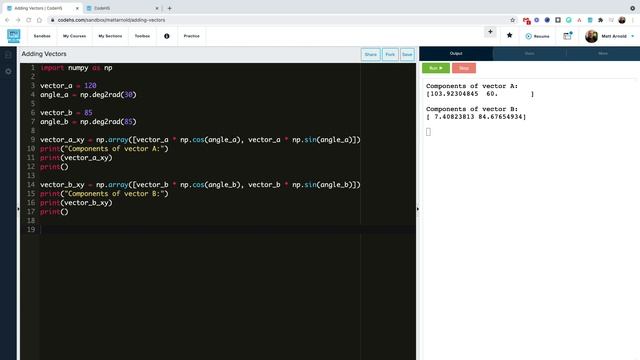Image resolution: width=640 pixels, height=360 pixels.
Task: Click the 'angle_b = np.deg2rad(85)' line
Action: [88, 122]
